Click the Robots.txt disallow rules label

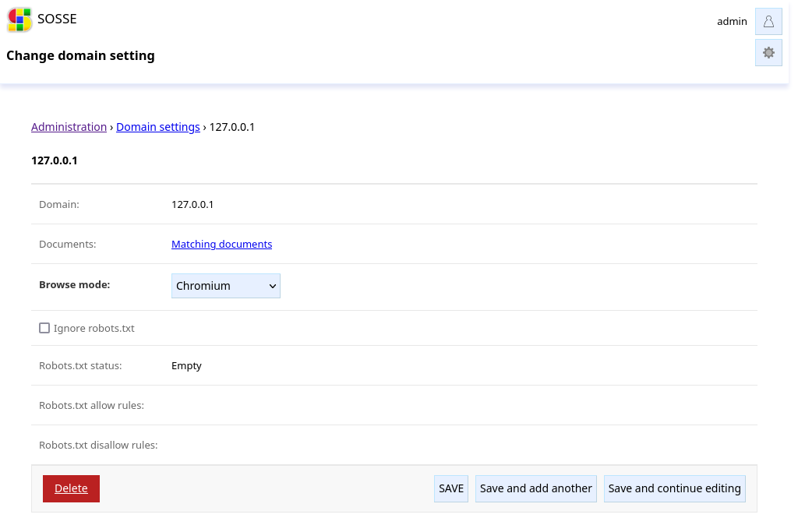(98, 445)
